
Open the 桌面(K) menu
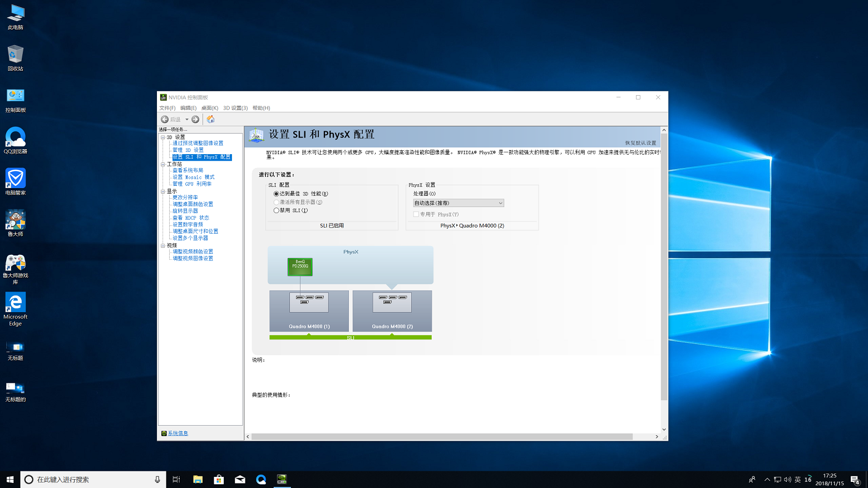pos(210,108)
